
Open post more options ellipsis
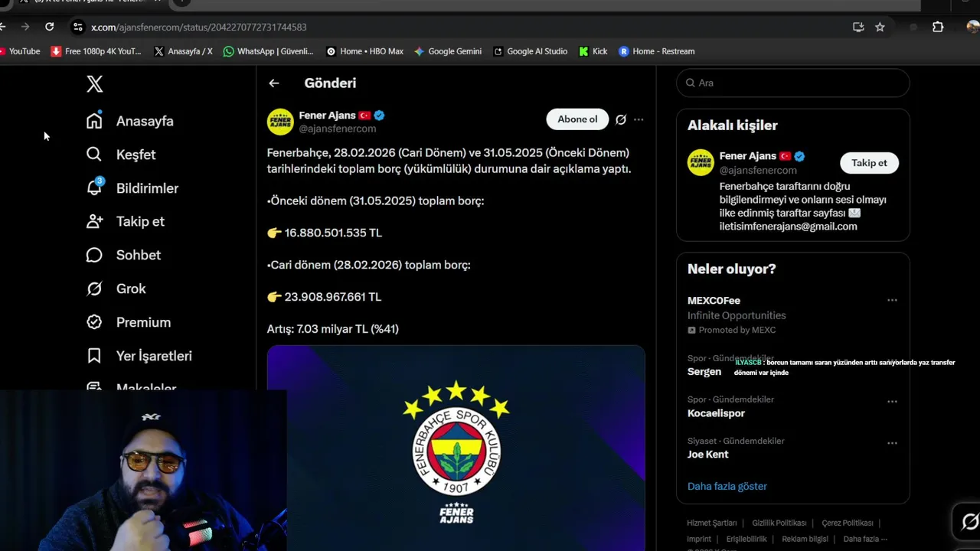pos(639,119)
